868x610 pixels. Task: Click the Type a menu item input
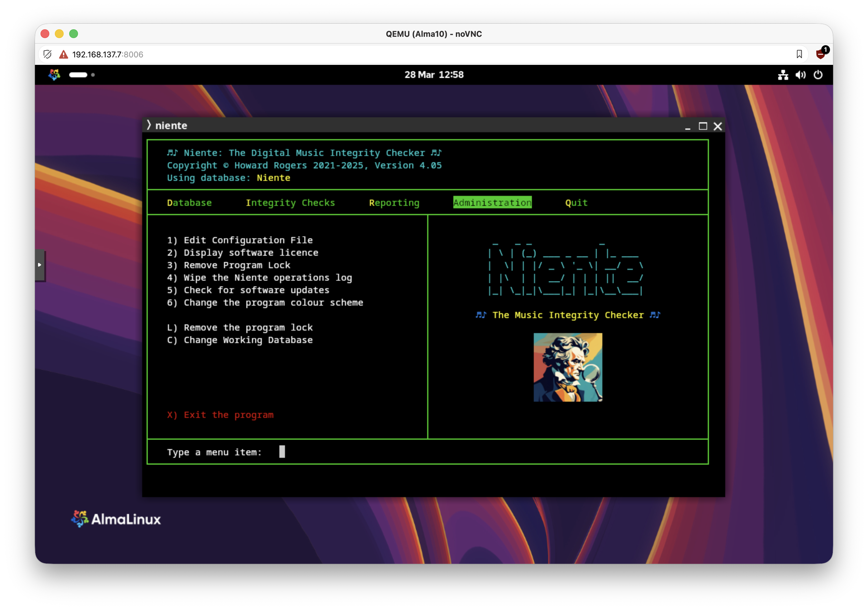point(282,452)
